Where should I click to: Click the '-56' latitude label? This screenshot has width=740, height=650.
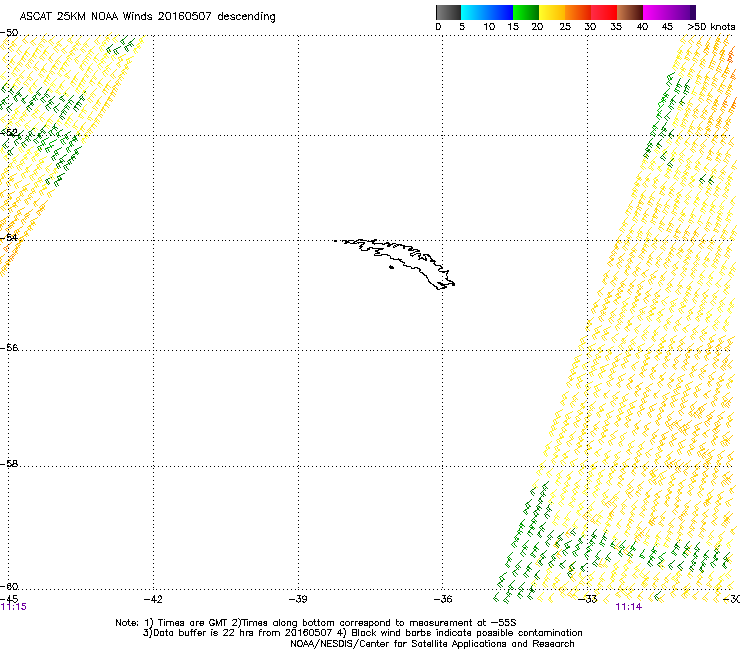[9, 347]
